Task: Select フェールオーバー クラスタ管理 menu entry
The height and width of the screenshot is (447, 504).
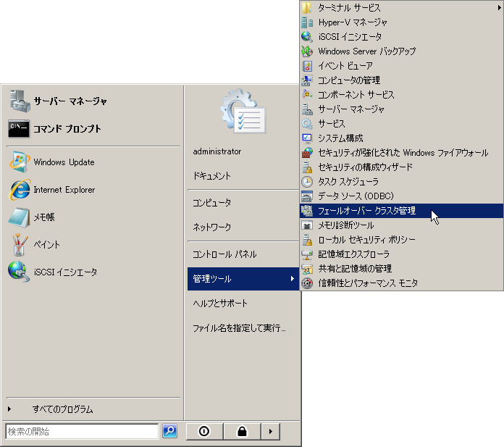Action: pos(366,211)
